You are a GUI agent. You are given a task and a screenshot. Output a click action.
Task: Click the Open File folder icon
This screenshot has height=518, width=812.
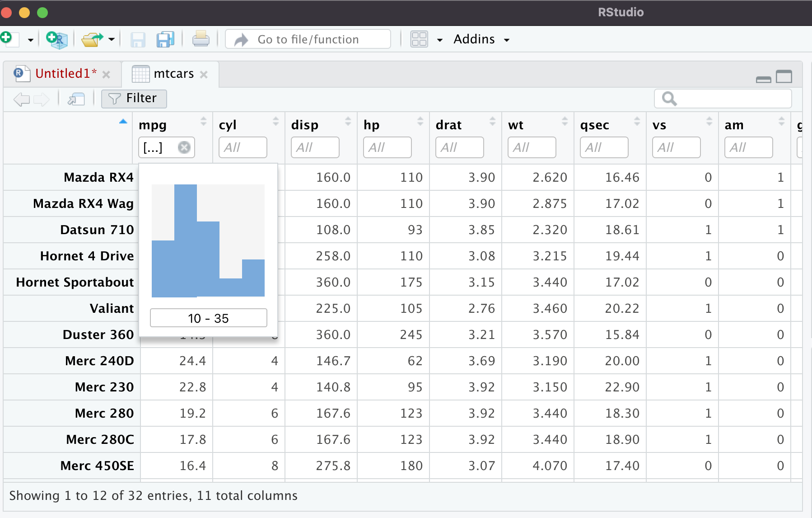tap(92, 39)
